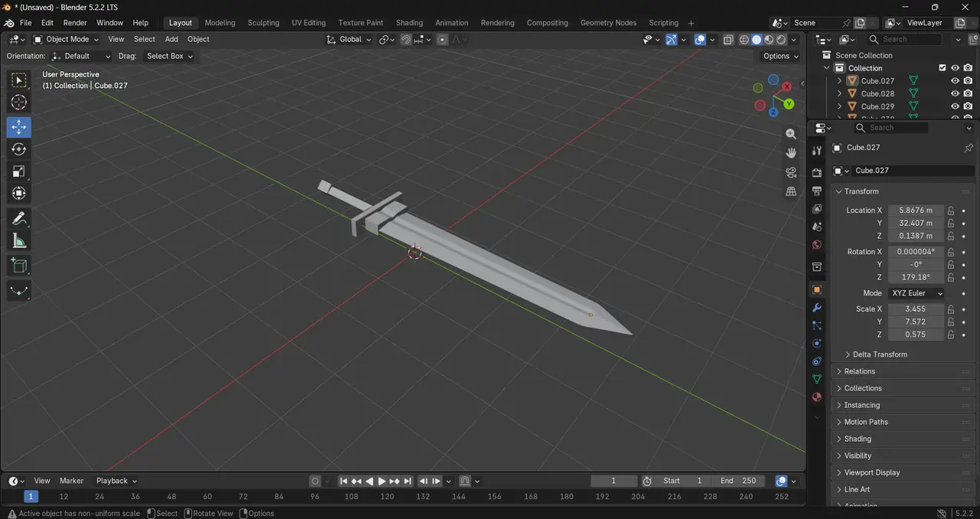Viewport: 980px width, 519px height.
Task: Click the Location Y value field
Action: [915, 223]
